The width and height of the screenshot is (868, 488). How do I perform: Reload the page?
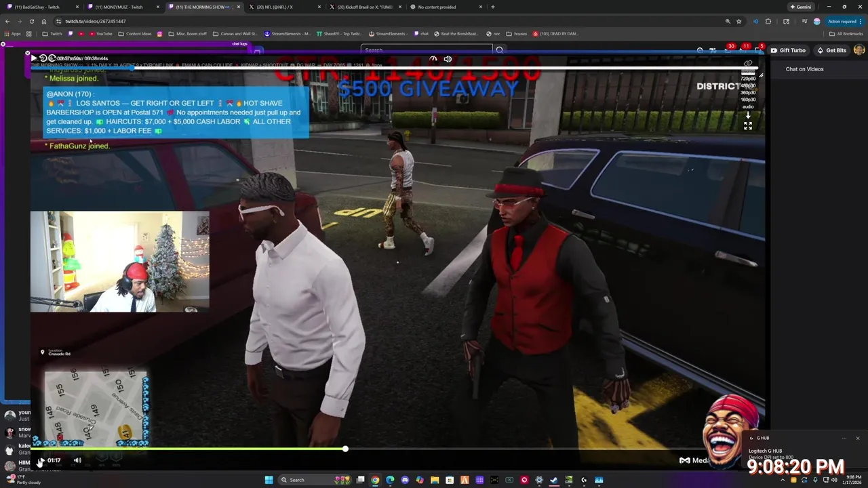31,21
